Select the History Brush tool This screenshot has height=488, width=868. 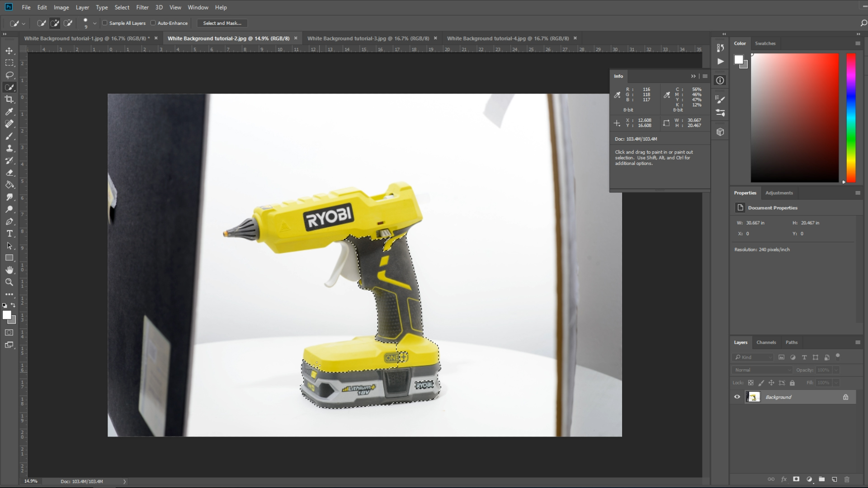tap(9, 160)
